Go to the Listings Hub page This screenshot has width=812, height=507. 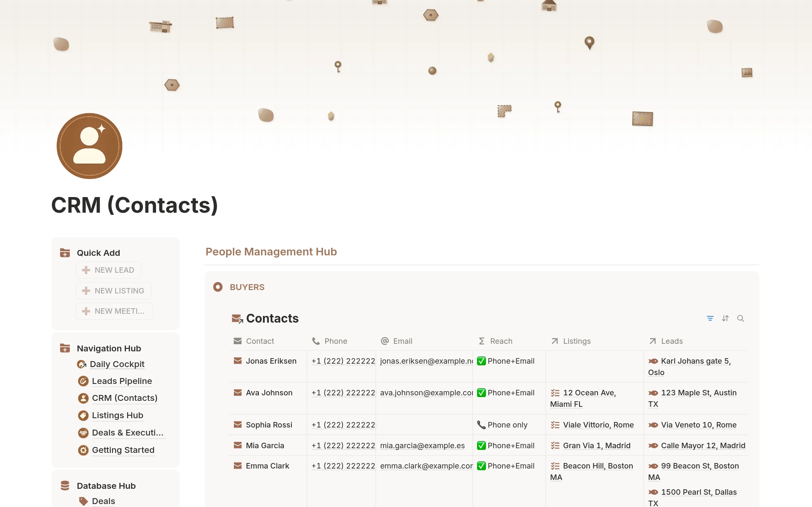point(118,416)
